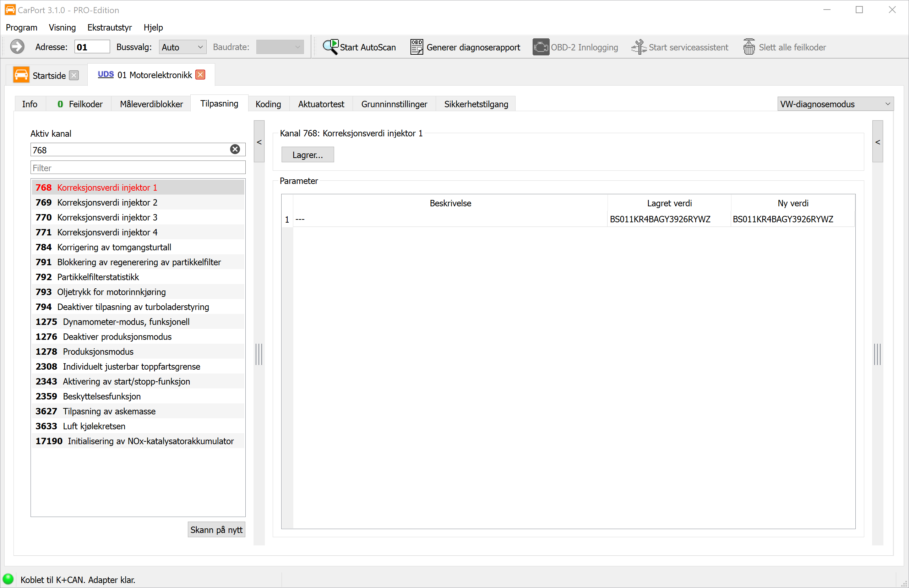The image size is (909, 588).
Task: Close the Startside tab
Action: point(74,75)
